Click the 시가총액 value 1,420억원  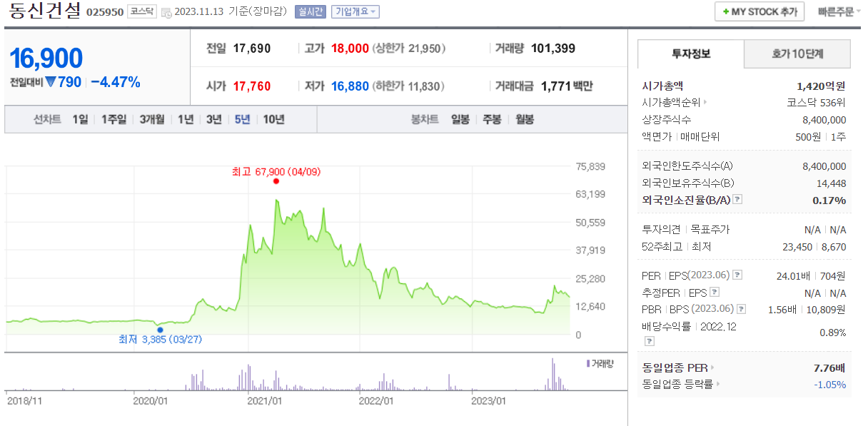click(x=822, y=86)
